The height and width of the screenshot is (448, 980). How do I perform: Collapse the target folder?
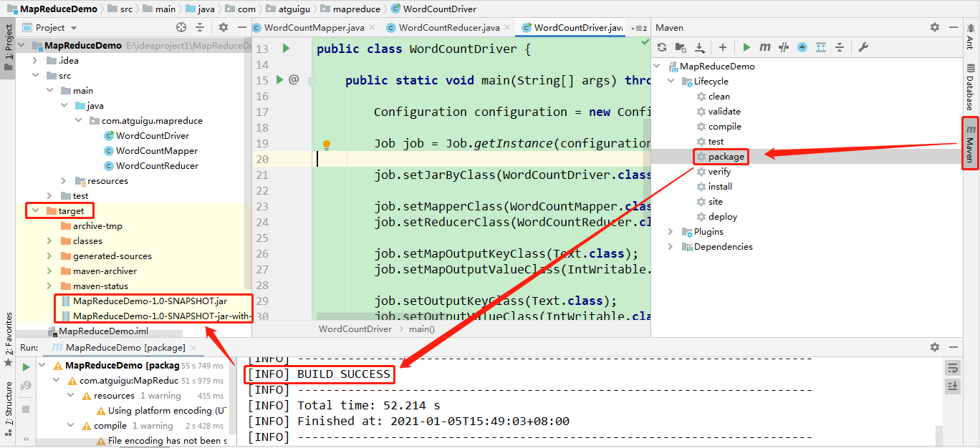tap(35, 211)
